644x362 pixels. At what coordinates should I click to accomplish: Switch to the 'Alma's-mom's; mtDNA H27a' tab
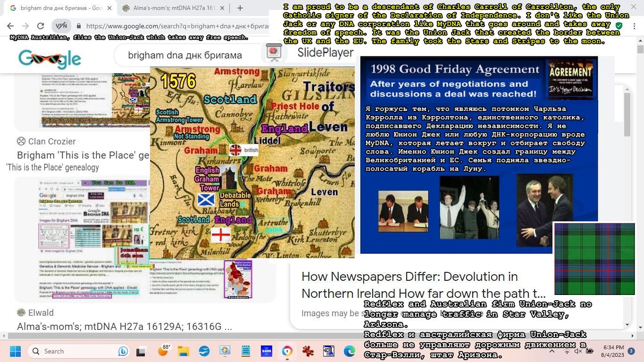click(x=174, y=8)
